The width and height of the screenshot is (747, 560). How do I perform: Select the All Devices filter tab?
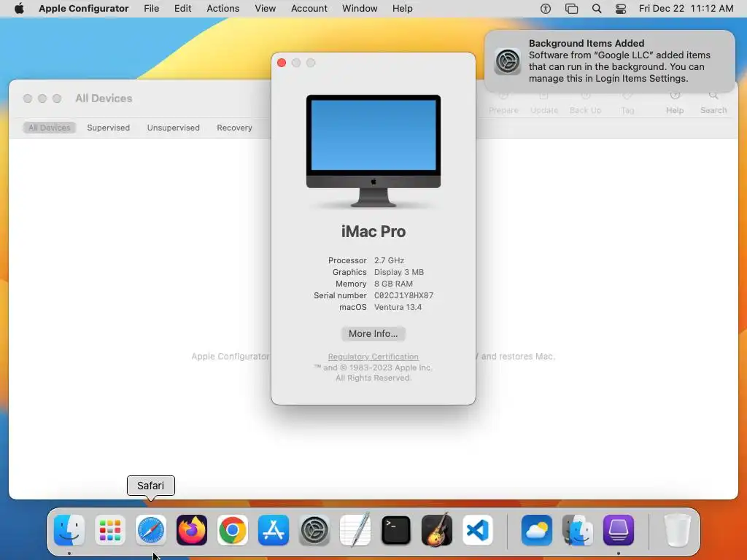49,128
